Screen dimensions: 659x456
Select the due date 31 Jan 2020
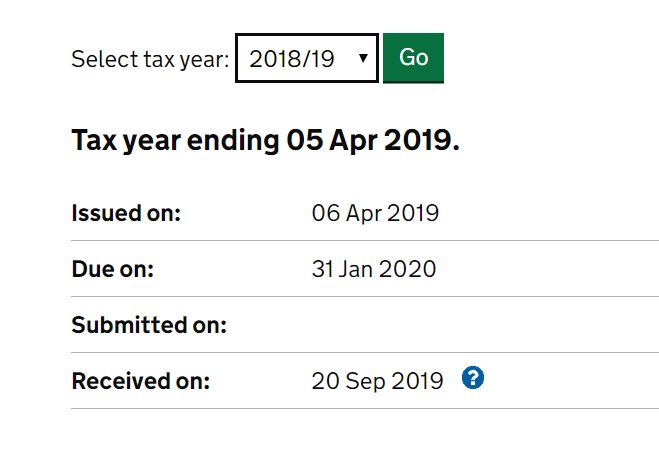374,269
